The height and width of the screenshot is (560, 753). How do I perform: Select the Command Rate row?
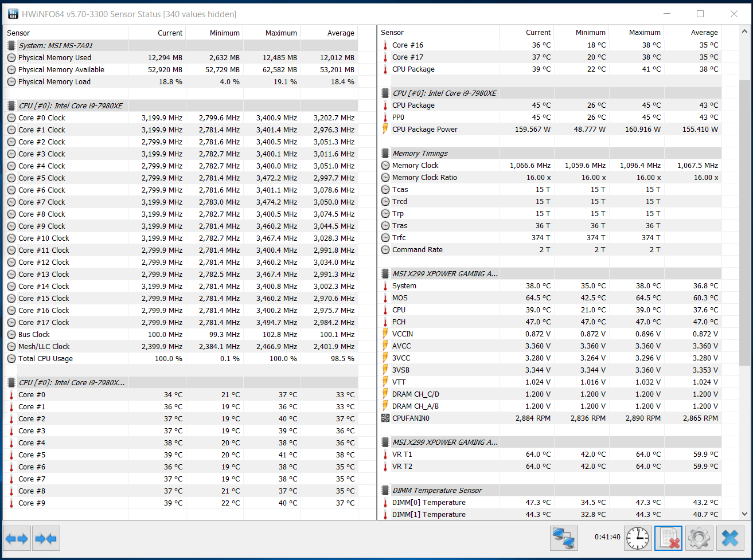[x=549, y=249]
